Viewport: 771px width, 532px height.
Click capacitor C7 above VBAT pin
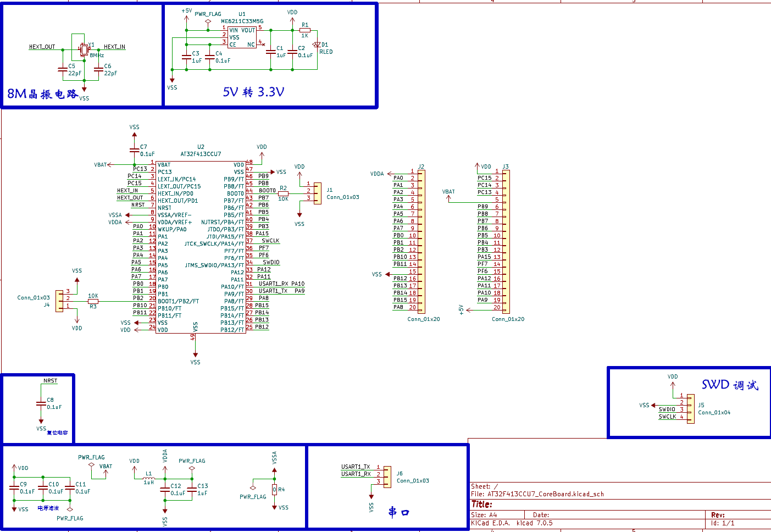click(x=134, y=150)
